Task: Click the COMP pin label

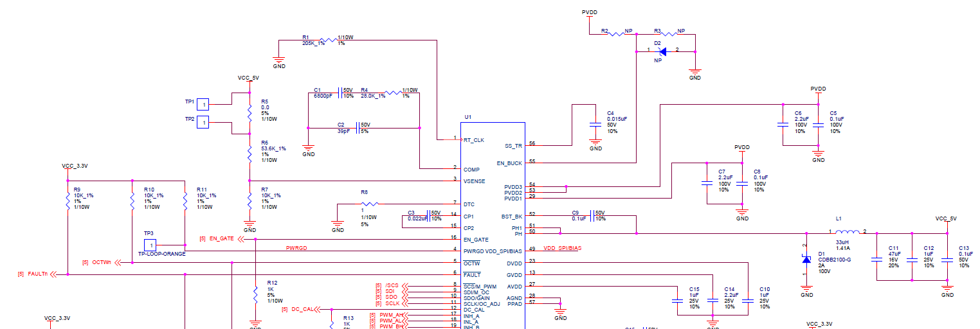Action: [471, 170]
